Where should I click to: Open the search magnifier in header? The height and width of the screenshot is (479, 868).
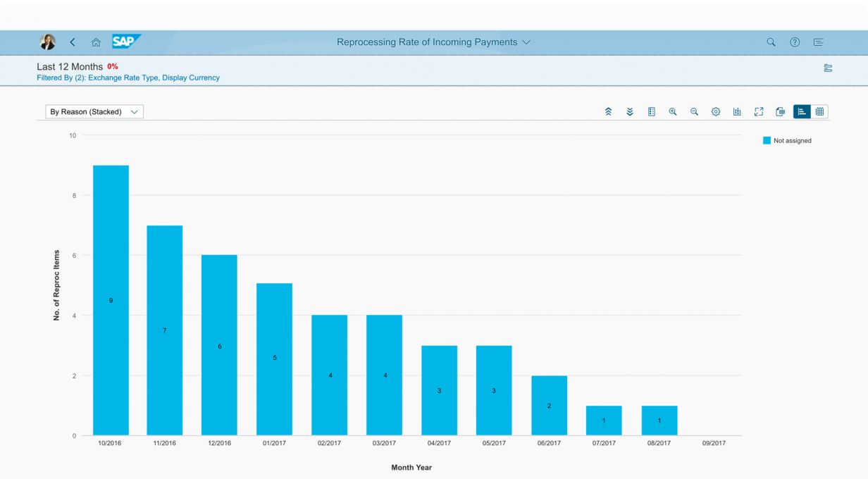point(771,42)
